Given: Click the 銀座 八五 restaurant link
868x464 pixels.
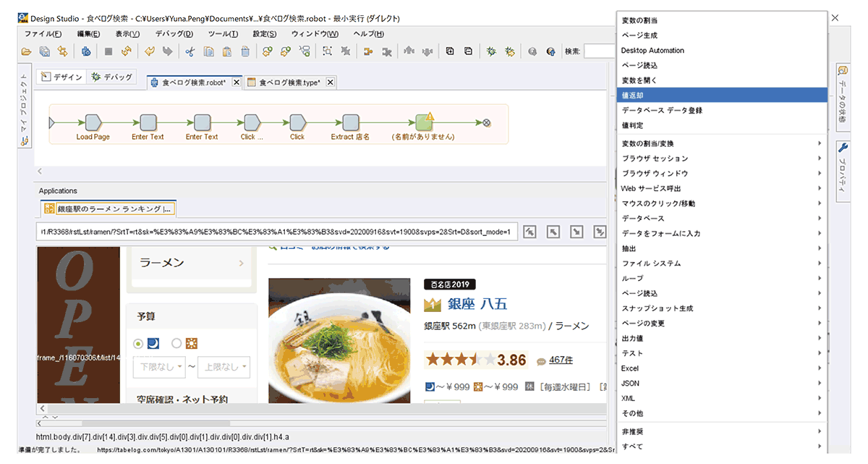Looking at the screenshot, I should [x=478, y=304].
